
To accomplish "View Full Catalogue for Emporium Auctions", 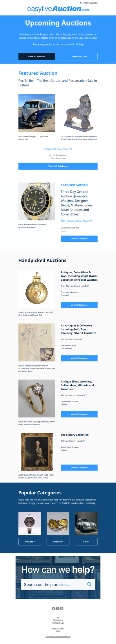I will coord(79,305).
